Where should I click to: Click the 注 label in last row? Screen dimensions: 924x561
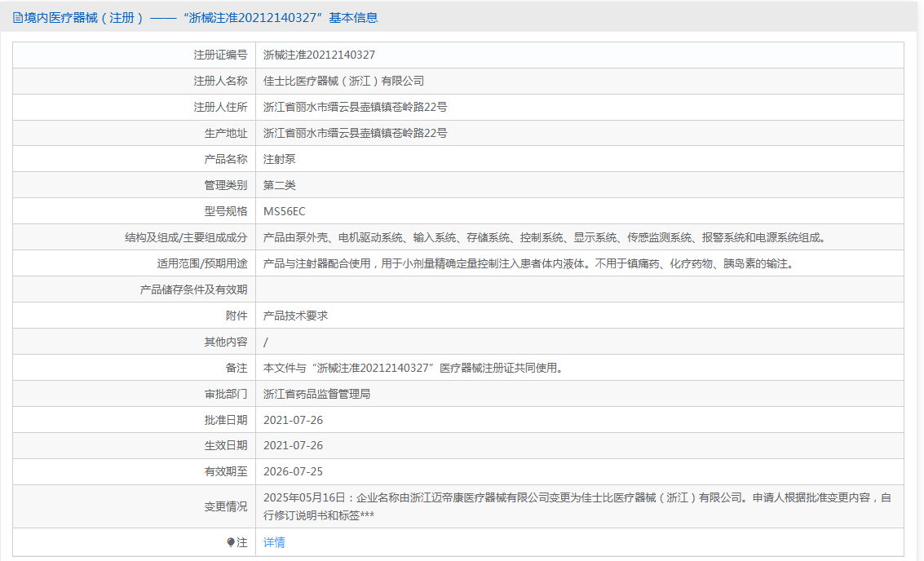click(x=241, y=542)
